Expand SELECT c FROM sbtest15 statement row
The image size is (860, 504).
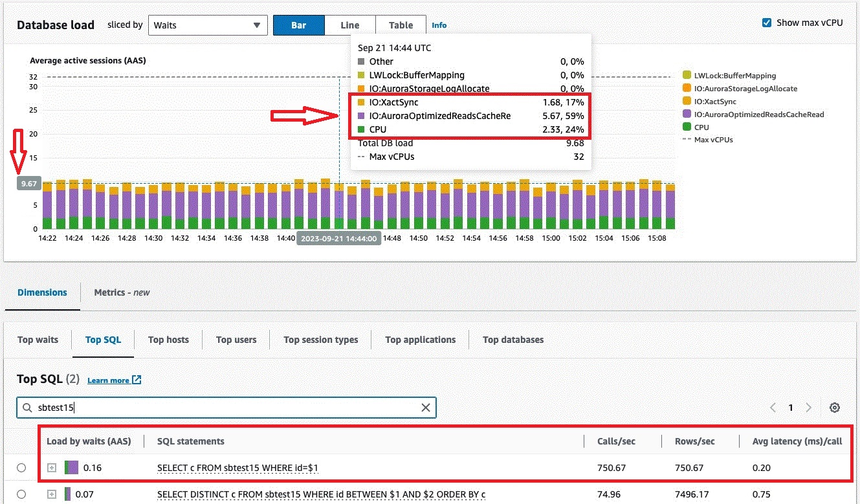[x=52, y=468]
